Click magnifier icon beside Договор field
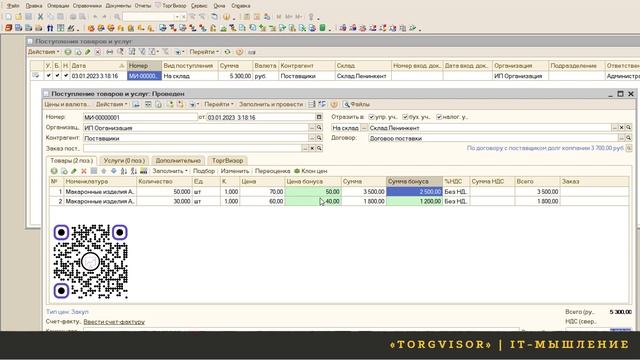This screenshot has height=360, width=640. 628,138
